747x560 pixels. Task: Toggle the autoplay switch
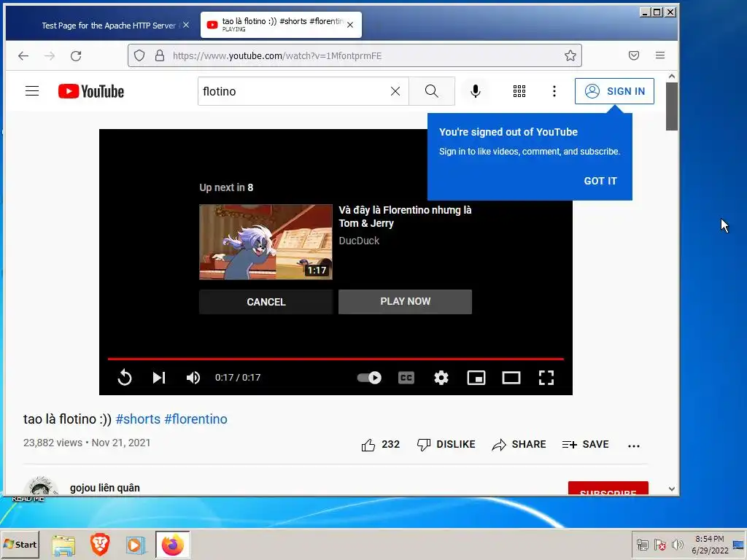(x=369, y=378)
